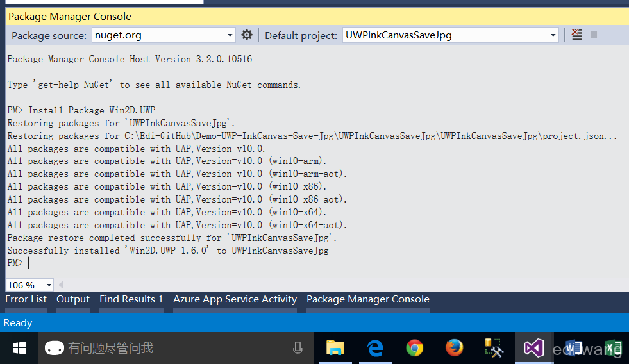Open Google Chrome from taskbar

[414, 348]
